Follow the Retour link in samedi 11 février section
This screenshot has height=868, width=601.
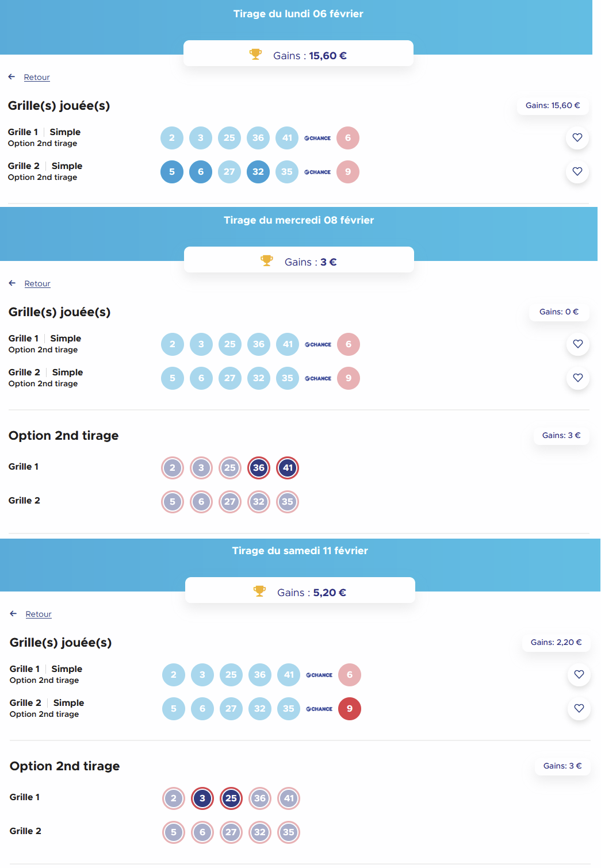point(39,614)
